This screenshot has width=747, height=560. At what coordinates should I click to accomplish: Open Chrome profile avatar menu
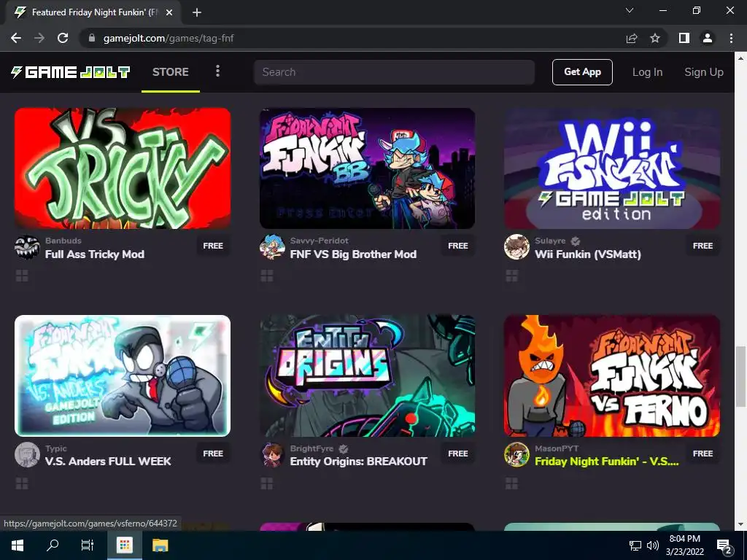point(708,38)
